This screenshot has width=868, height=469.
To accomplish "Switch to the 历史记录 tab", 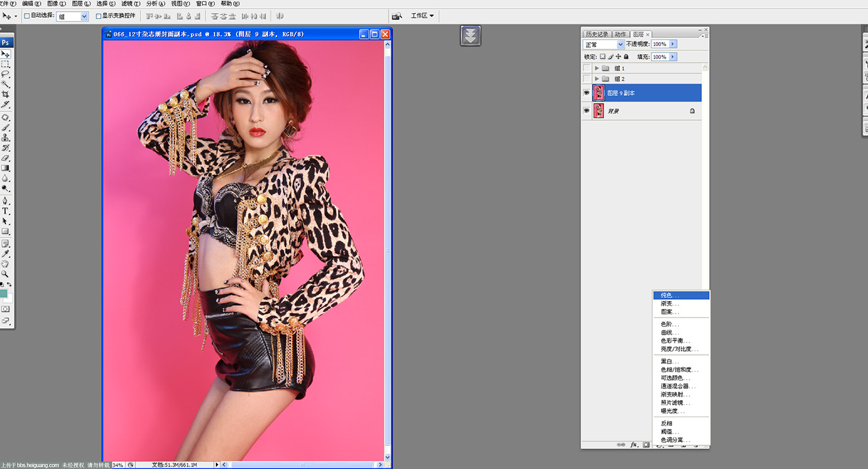I will pyautogui.click(x=597, y=34).
